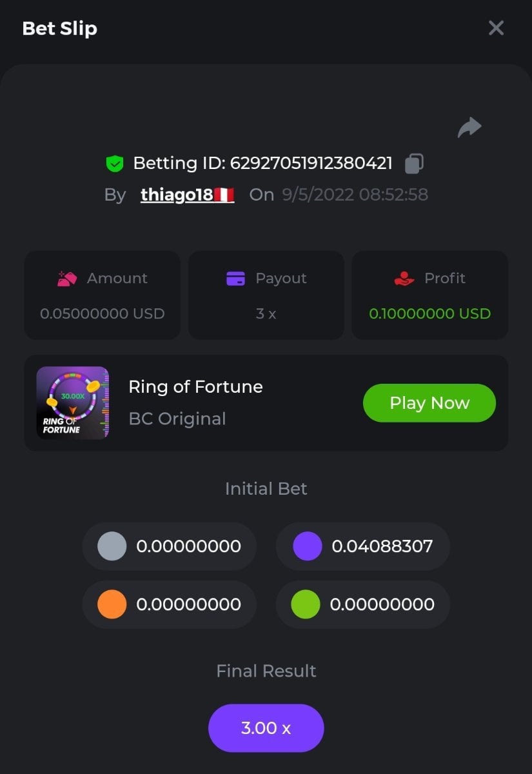The image size is (532, 774).
Task: Click the share arrow icon
Action: pyautogui.click(x=469, y=127)
